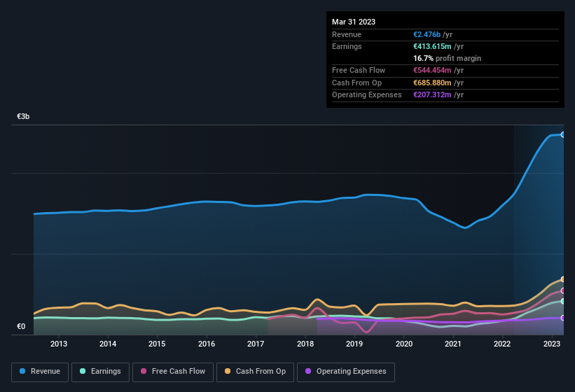
Task: Click the €3b y-axis label
Action: point(23,117)
